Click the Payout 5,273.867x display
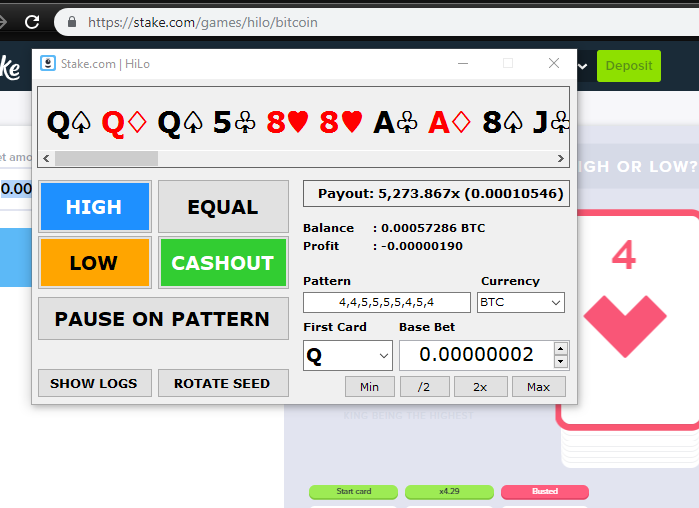The width and height of the screenshot is (699, 508). [x=436, y=194]
